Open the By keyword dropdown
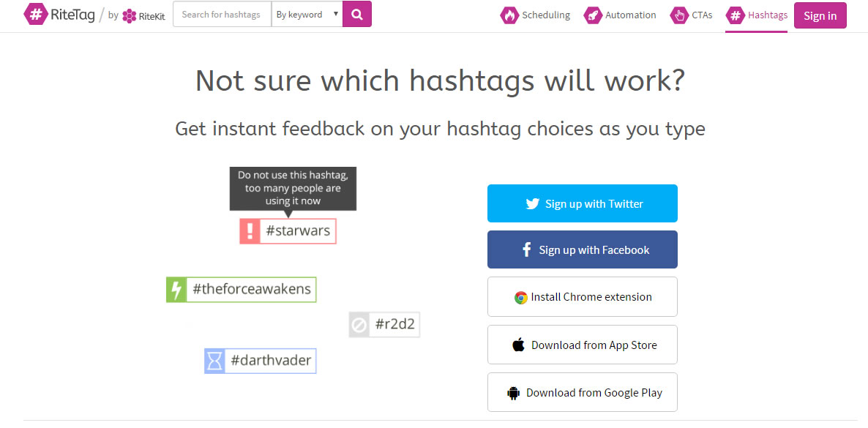Image resolution: width=868 pixels, height=428 pixels. 307,14
